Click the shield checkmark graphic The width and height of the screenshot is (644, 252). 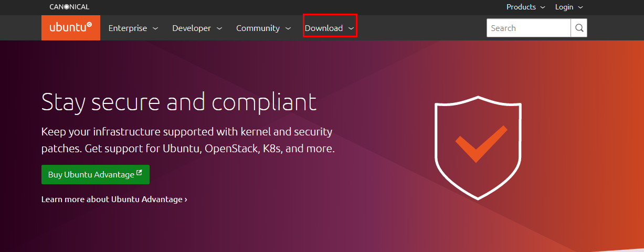(478, 148)
